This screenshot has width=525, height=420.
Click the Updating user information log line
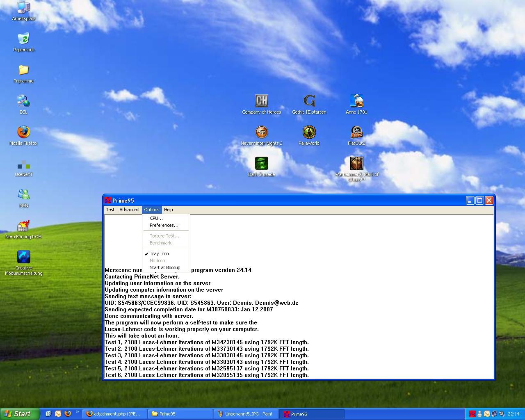tap(157, 283)
